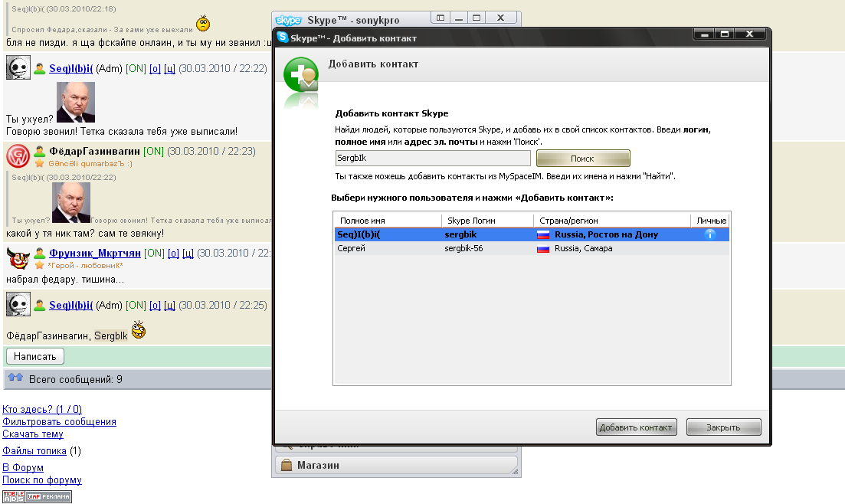Click the Добавить контакт button
Image resolution: width=845 pixels, height=504 pixels.
pyautogui.click(x=637, y=427)
